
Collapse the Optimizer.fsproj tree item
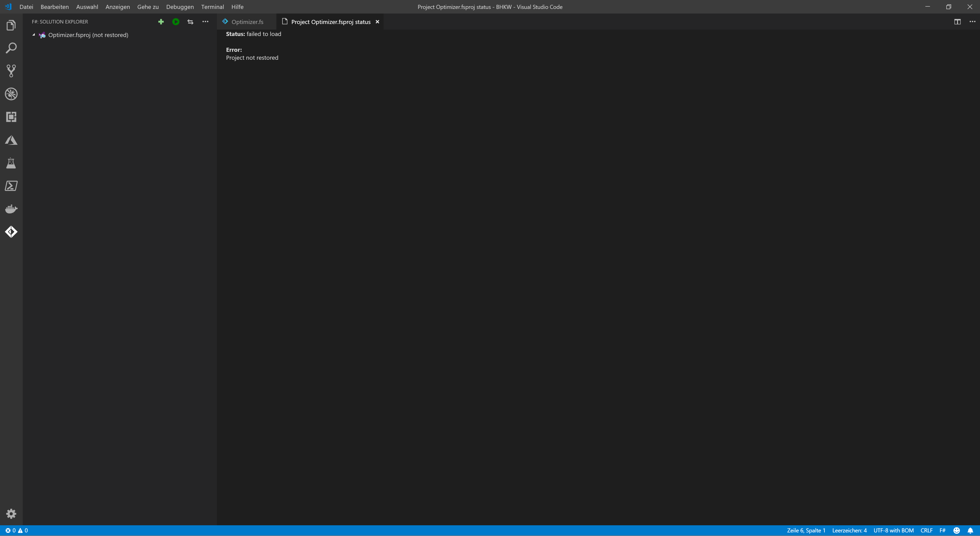(x=33, y=35)
